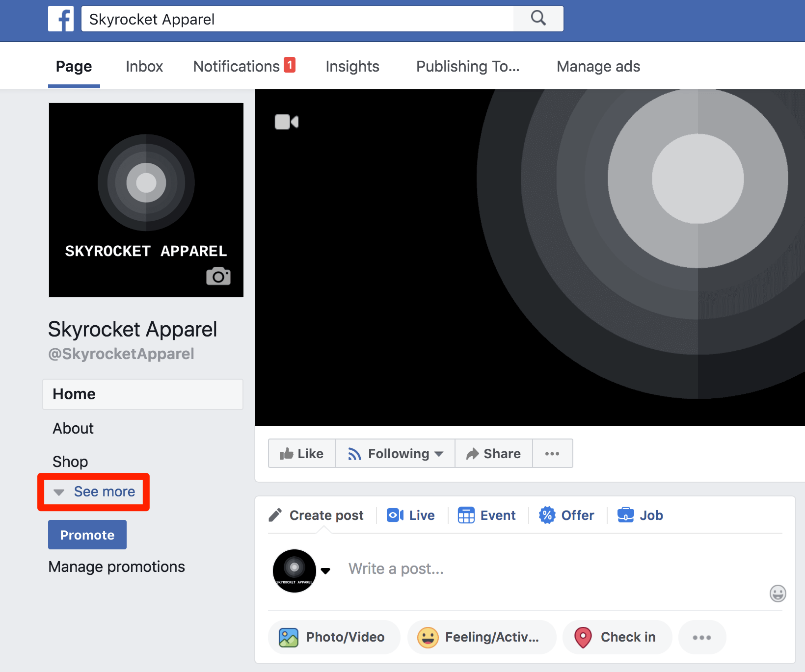
Task: Click the Event creation icon
Action: [467, 515]
